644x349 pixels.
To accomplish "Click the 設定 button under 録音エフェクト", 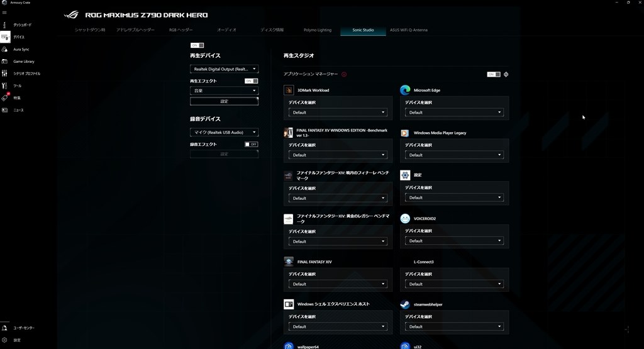I will pos(225,154).
